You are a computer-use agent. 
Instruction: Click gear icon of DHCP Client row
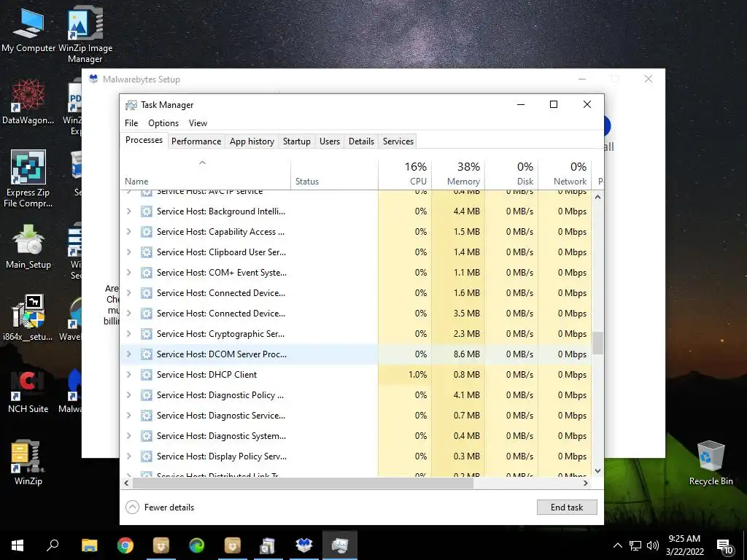click(146, 375)
